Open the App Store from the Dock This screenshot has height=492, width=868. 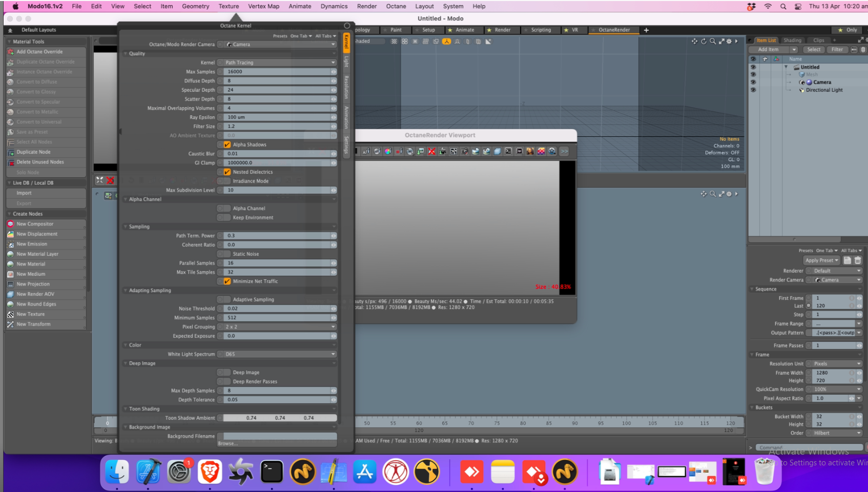tap(365, 471)
